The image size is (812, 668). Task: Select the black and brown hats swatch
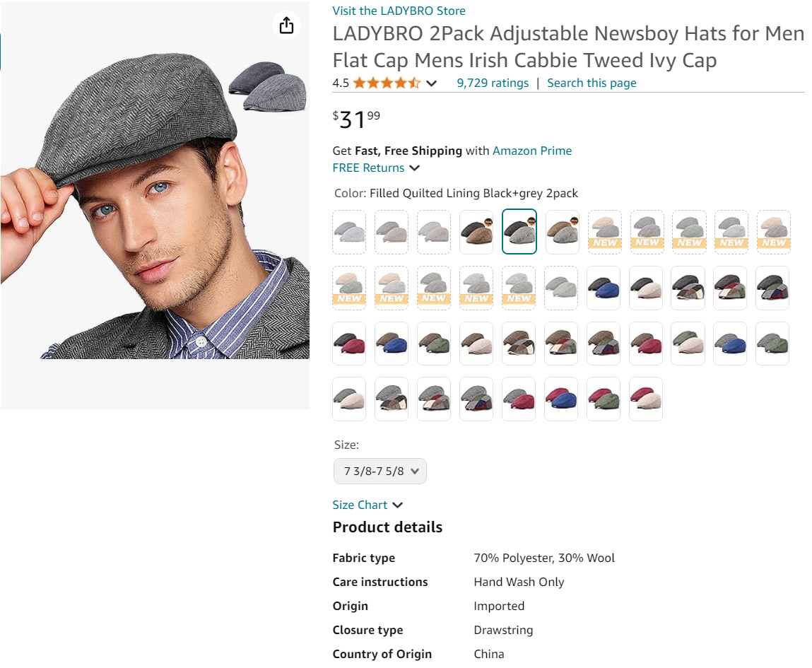477,232
